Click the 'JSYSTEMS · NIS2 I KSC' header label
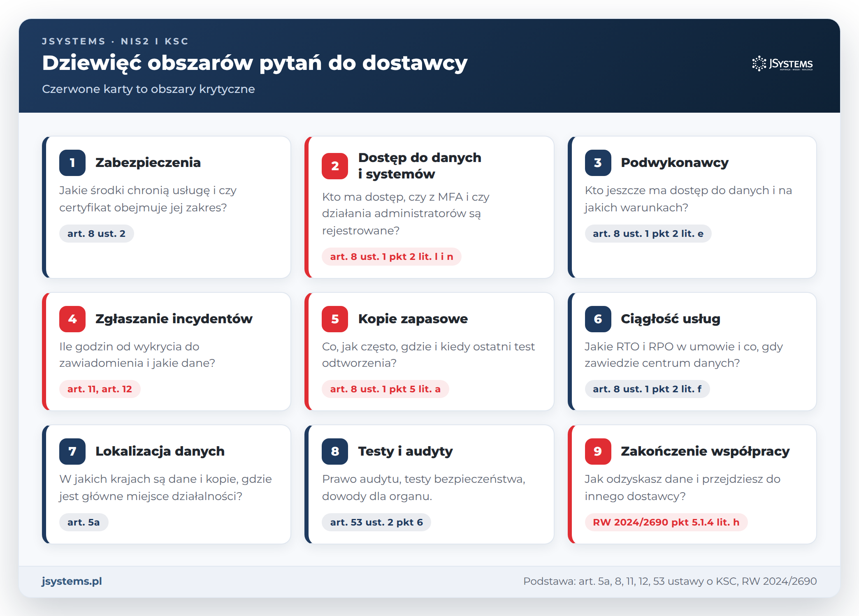This screenshot has height=616, width=859. (x=115, y=41)
